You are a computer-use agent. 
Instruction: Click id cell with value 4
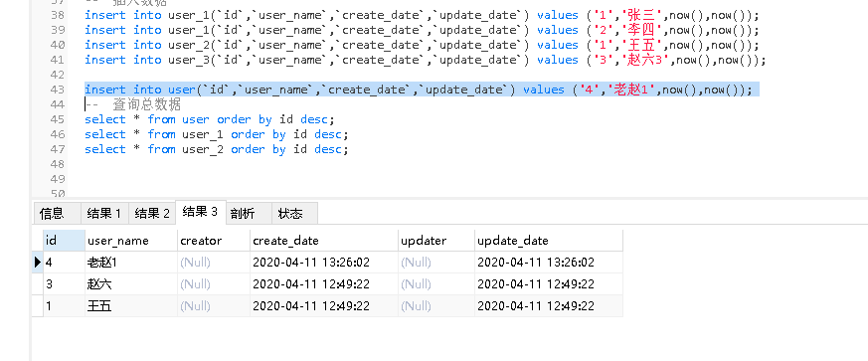point(65,262)
